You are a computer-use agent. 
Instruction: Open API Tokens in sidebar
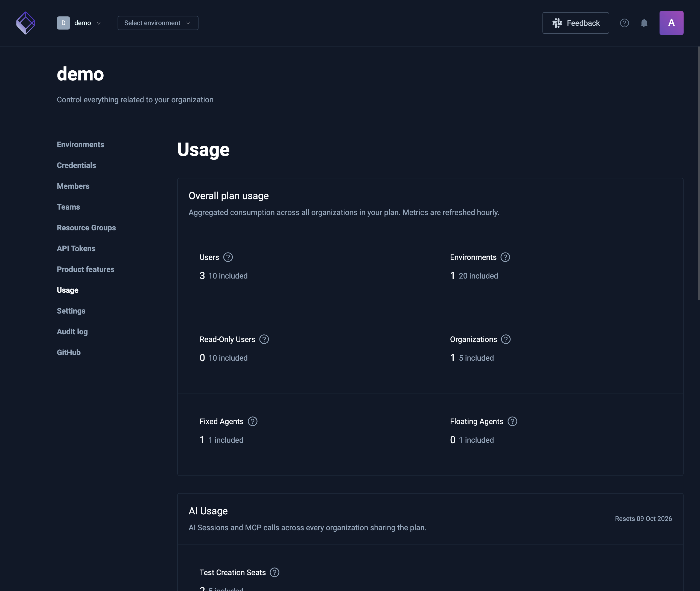76,248
